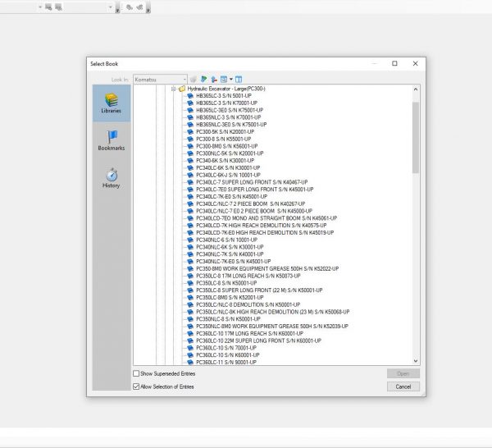Screen dimensions: 492x448
Task: Click book icon beside PC360LC-10 S/N 70001-UP
Action: click(x=190, y=348)
